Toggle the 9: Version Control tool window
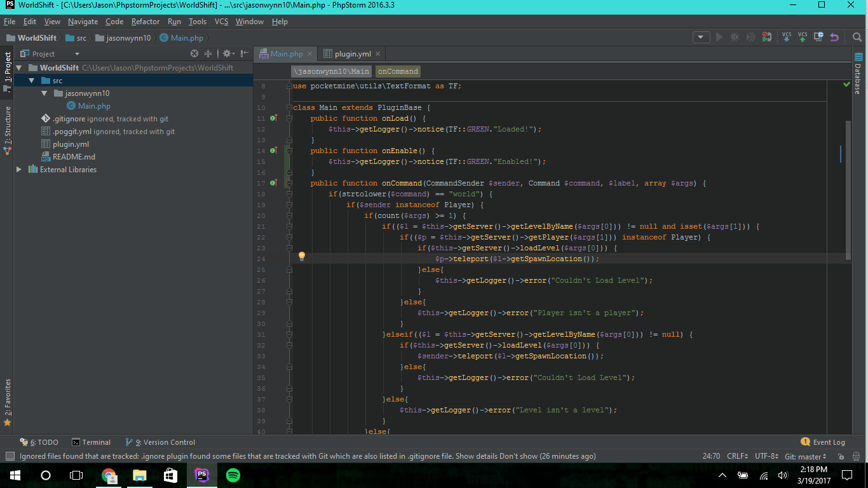 pos(160,442)
